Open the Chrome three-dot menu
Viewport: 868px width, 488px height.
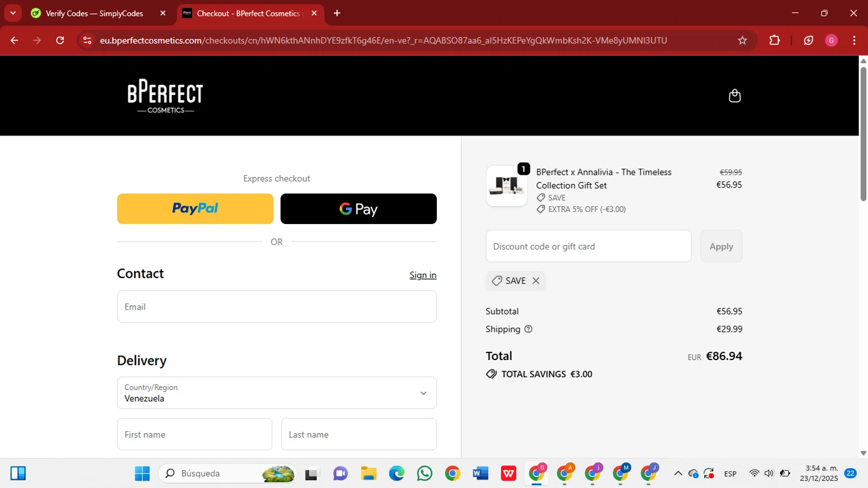pos(854,40)
